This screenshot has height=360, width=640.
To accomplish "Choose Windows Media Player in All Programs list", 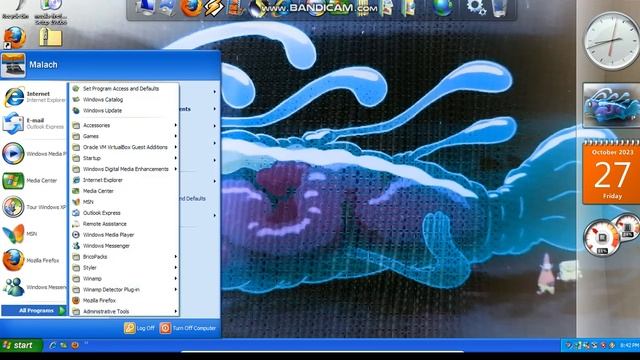I will (124, 235).
